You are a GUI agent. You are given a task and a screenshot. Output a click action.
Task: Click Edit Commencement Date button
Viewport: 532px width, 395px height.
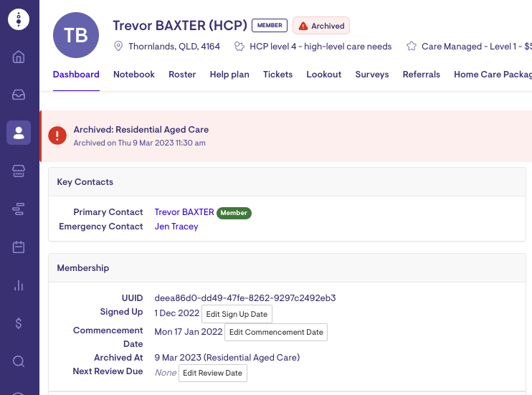coord(276,332)
